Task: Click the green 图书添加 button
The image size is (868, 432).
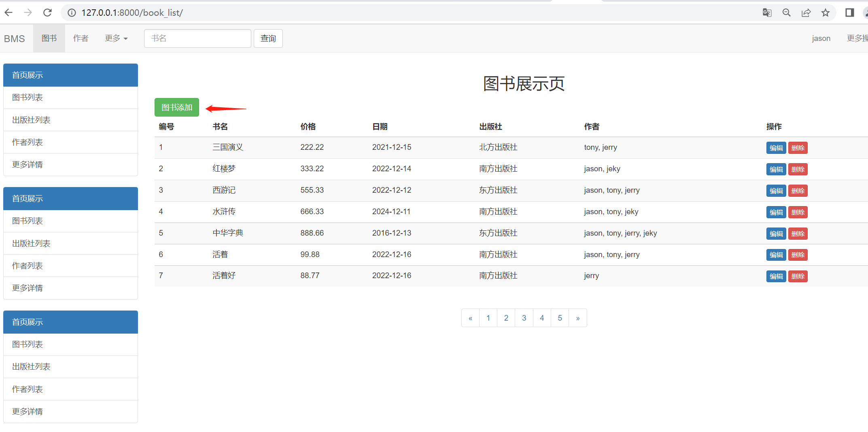Action: coord(177,107)
